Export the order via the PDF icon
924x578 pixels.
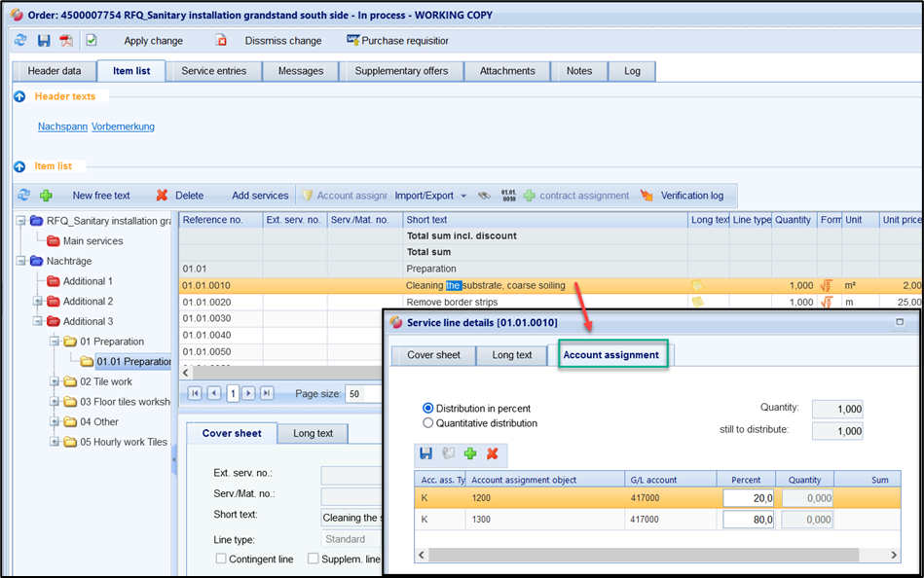pos(66,41)
